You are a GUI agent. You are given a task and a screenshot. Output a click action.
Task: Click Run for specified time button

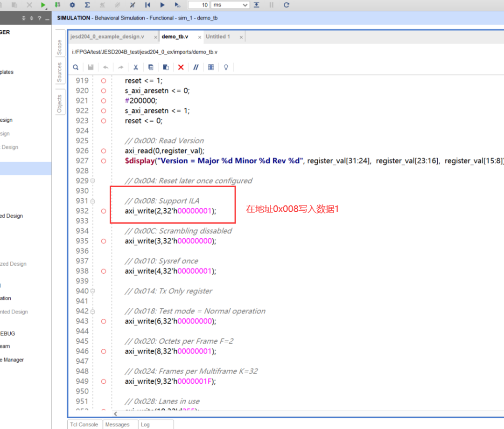coord(177,5)
